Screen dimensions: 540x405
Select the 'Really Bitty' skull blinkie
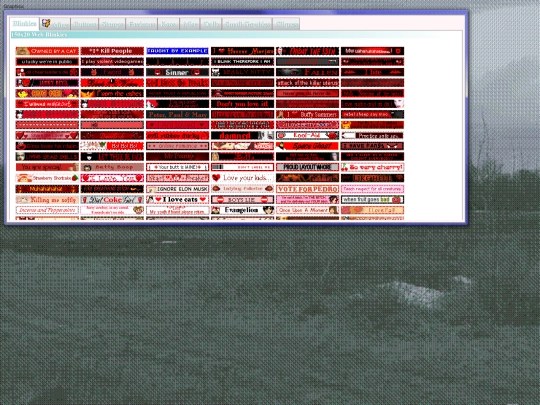(242, 72)
